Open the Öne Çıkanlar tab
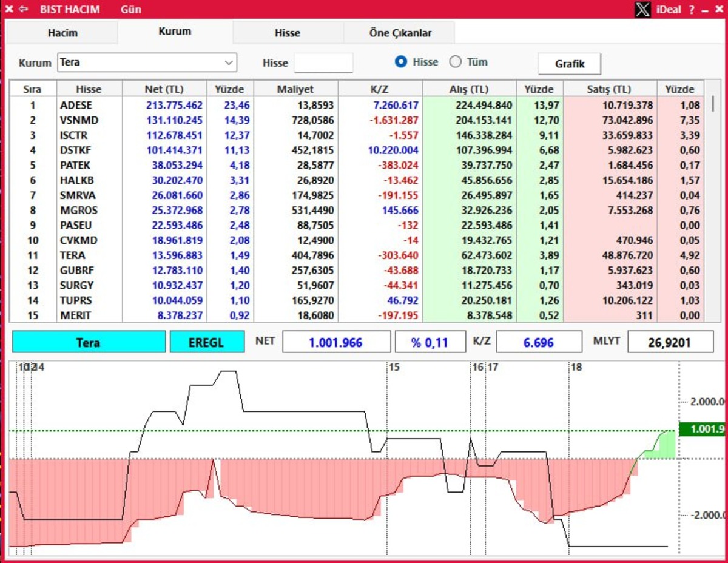Viewport: 728px width, 563px height. pos(400,33)
